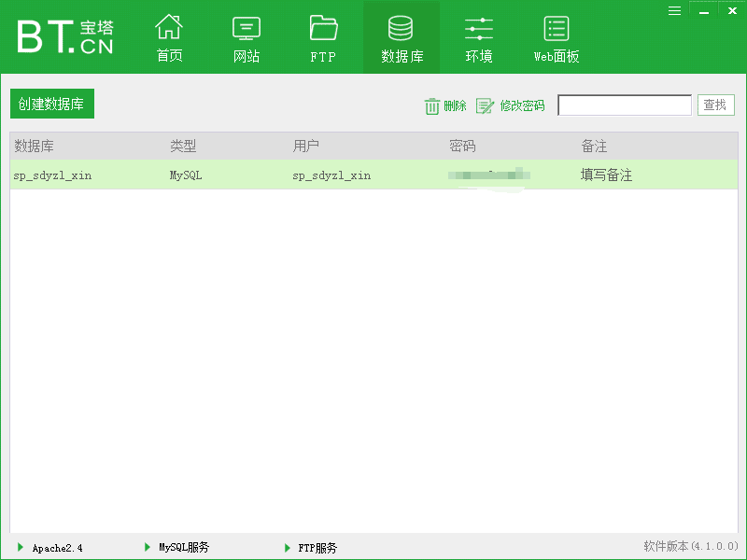Click the 软件版本 (4.1.0.0) text
This screenshot has height=560, width=747.
(691, 546)
